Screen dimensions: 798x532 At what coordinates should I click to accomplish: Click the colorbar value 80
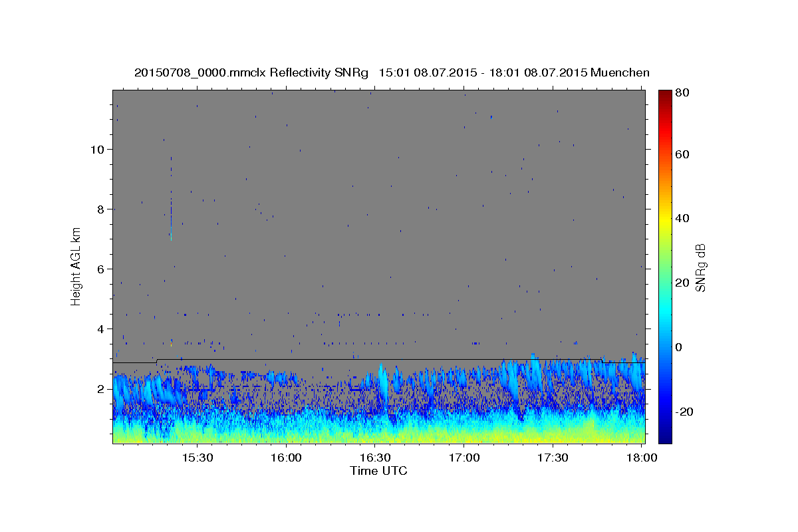(x=683, y=93)
